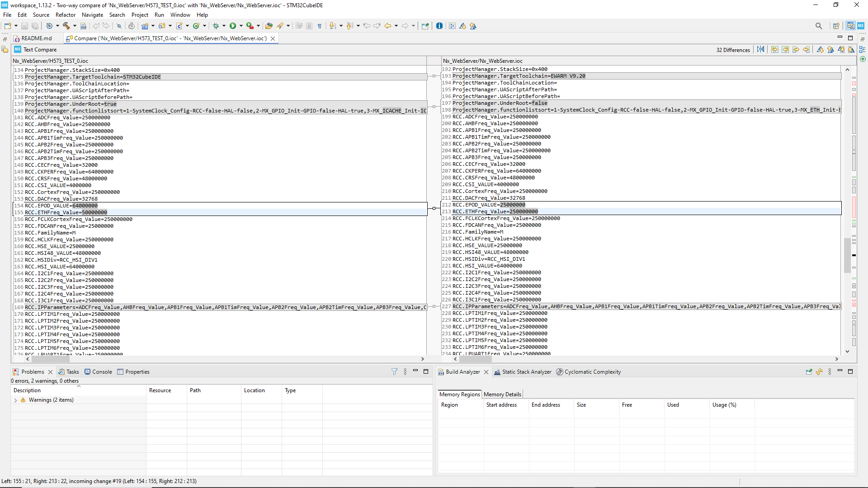Click the 32 Differences label
Screen dimensions: 868x488
[x=733, y=50]
